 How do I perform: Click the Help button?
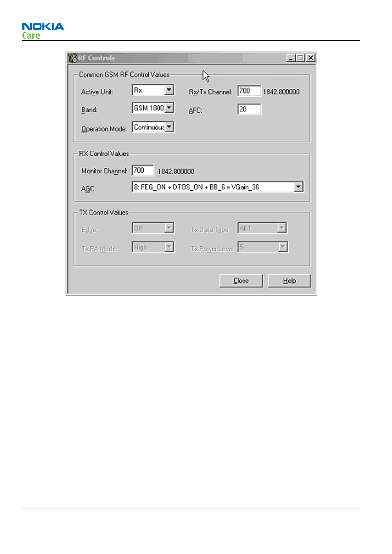click(x=289, y=281)
